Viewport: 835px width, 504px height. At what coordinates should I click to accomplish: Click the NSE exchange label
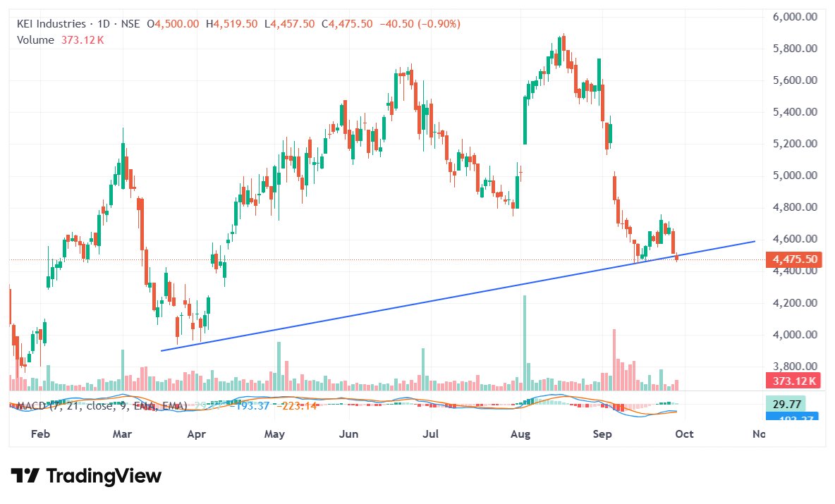130,24
